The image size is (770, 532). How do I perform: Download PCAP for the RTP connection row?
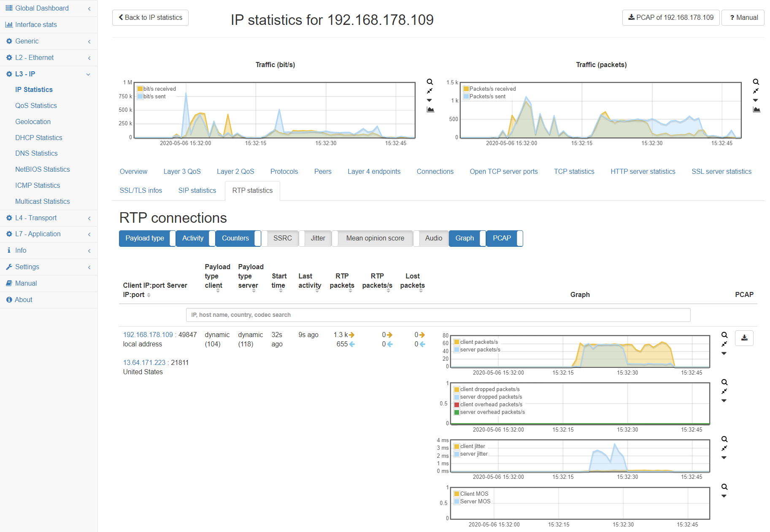tap(744, 338)
